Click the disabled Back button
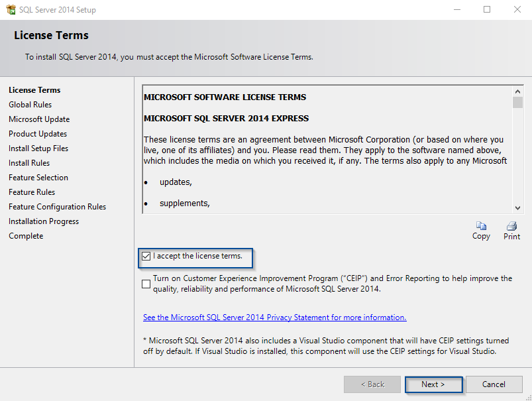 (x=372, y=384)
